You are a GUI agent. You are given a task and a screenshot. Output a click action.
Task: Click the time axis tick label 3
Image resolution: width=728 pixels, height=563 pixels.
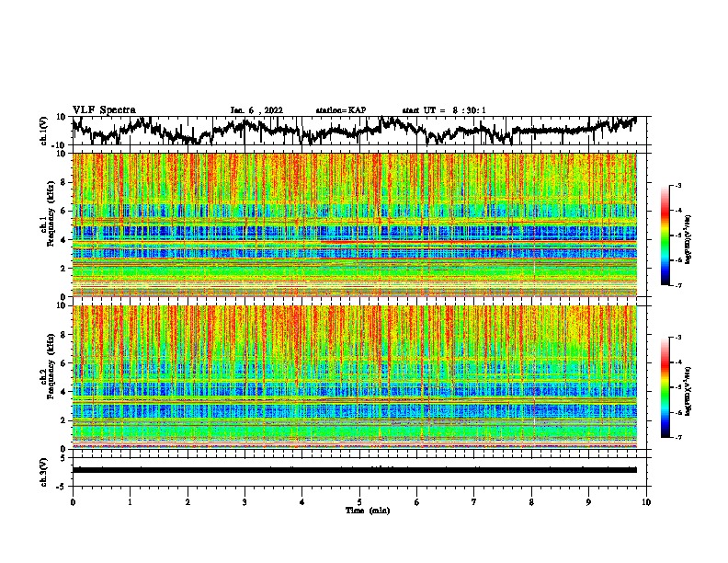[245, 502]
